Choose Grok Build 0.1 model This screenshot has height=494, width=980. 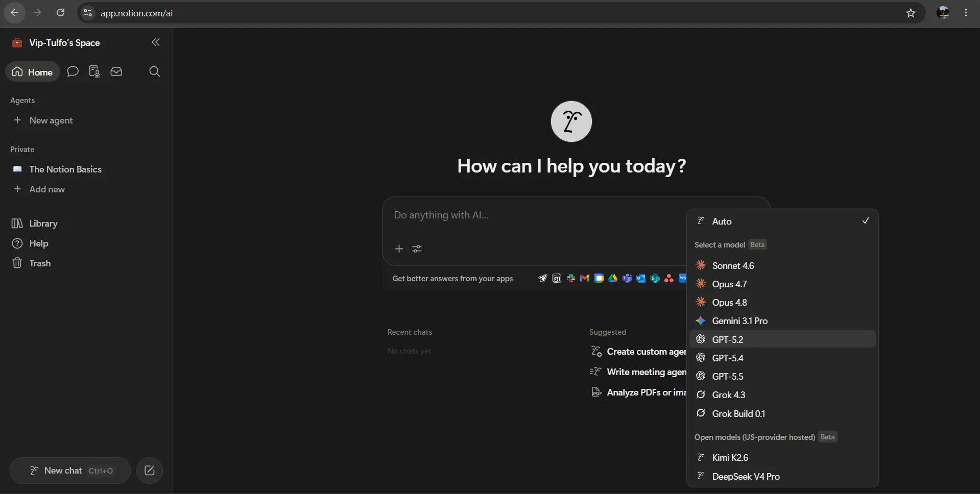pos(782,413)
